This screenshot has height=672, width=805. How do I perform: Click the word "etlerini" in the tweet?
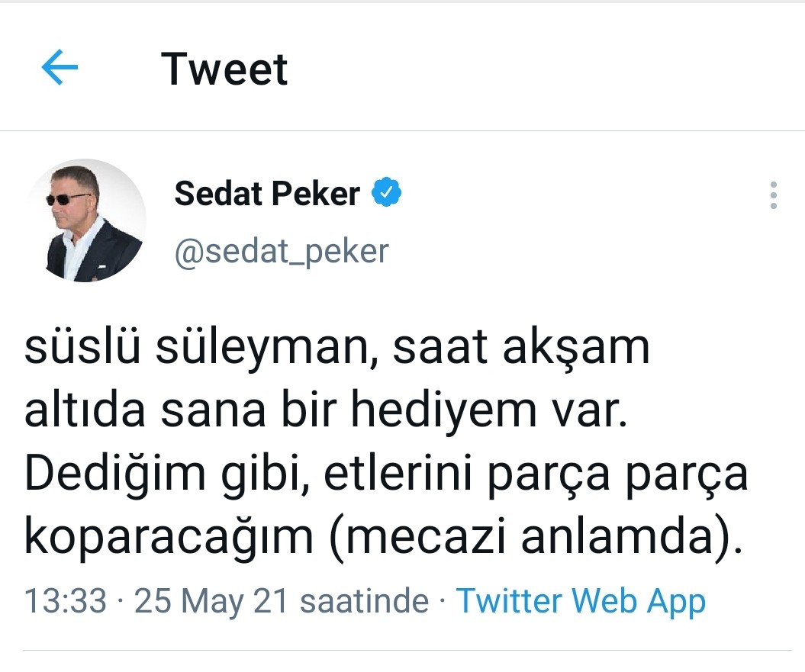point(398,474)
